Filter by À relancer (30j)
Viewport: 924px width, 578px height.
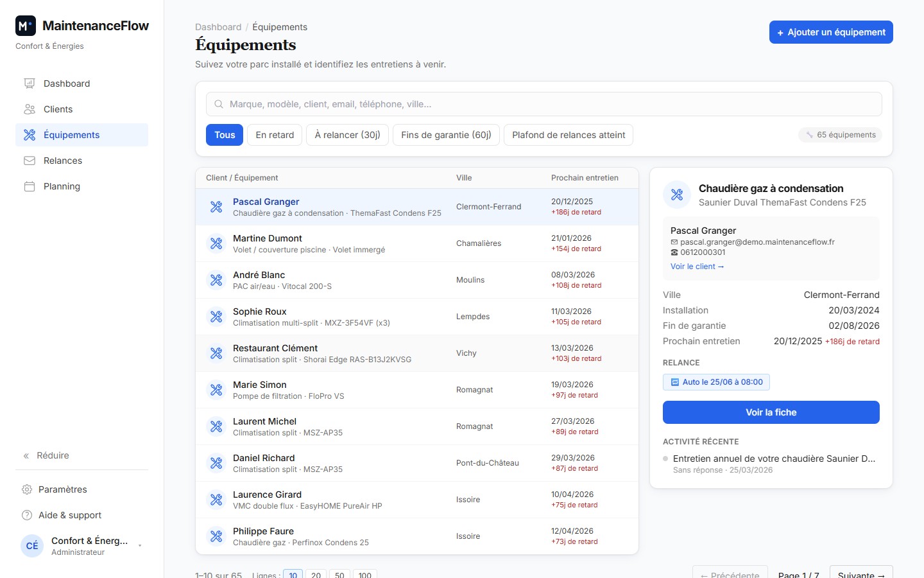(347, 135)
